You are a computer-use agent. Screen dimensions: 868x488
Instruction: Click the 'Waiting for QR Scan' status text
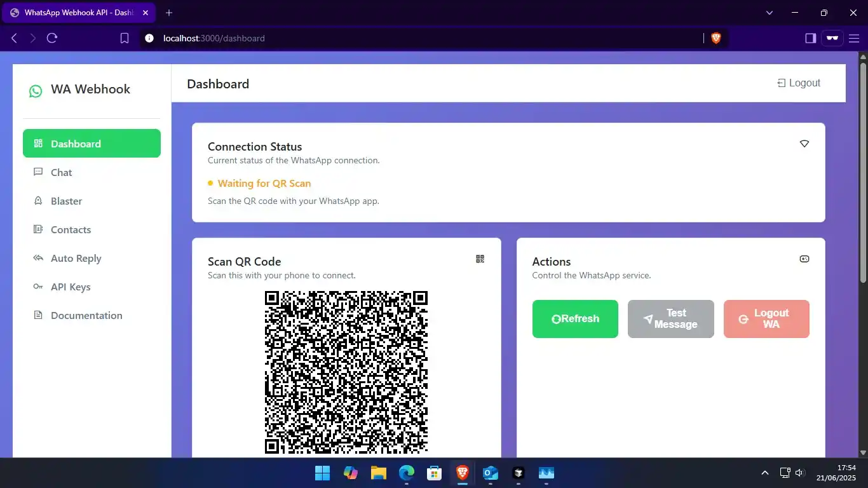(264, 183)
